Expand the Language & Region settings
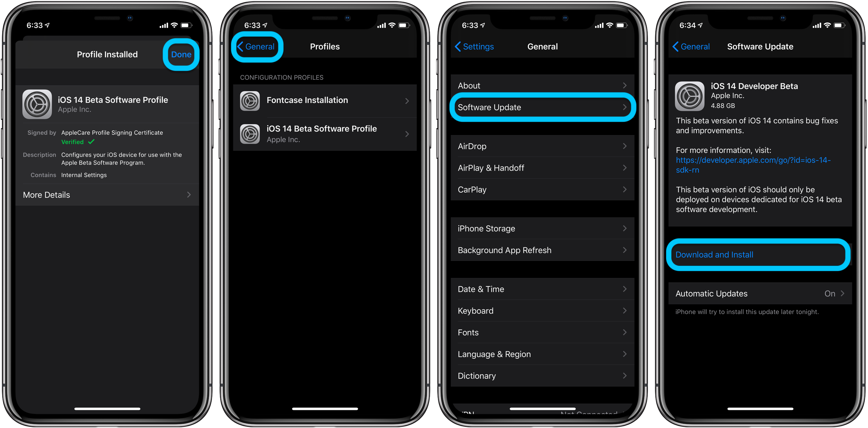This screenshot has width=868, height=428. tap(542, 354)
